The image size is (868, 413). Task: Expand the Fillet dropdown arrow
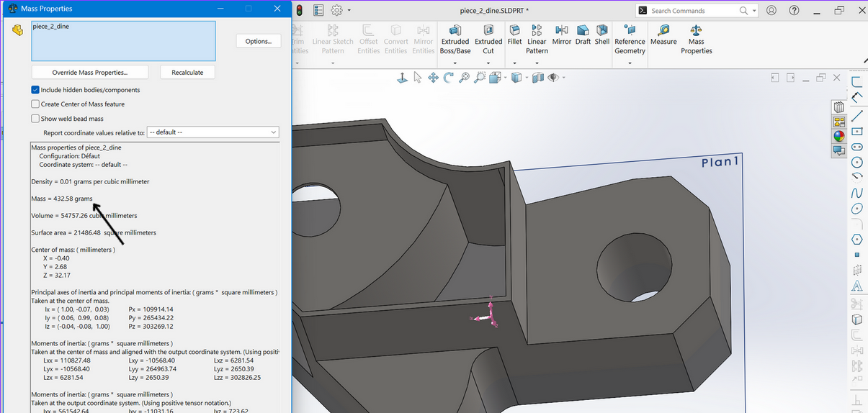[x=514, y=63]
